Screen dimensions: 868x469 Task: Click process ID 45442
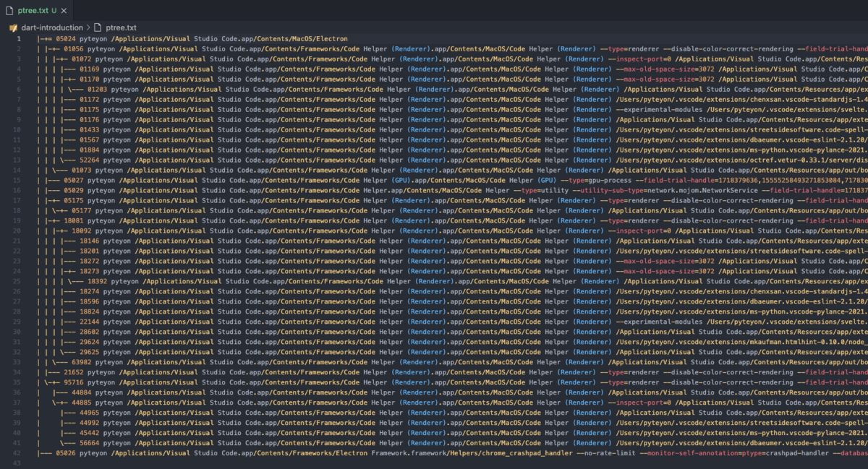point(90,433)
